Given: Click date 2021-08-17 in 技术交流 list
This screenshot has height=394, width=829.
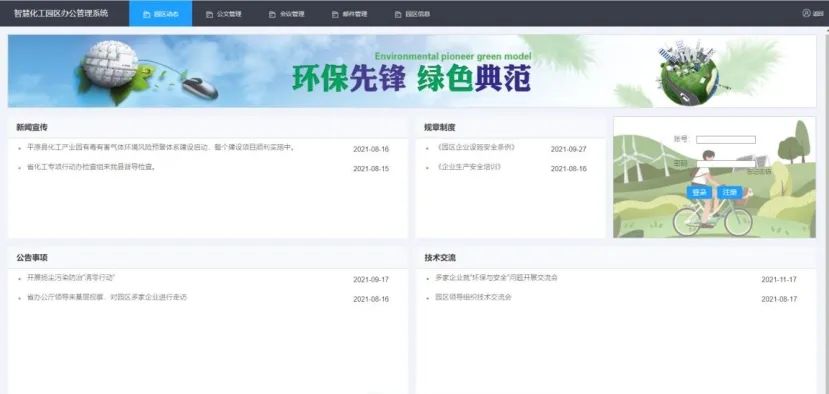Looking at the screenshot, I should click(x=779, y=299).
